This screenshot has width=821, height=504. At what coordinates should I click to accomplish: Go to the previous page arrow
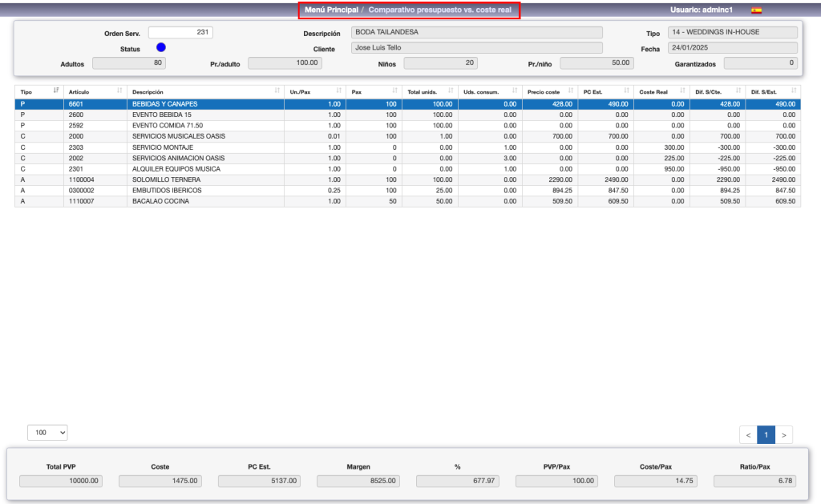[748, 435]
